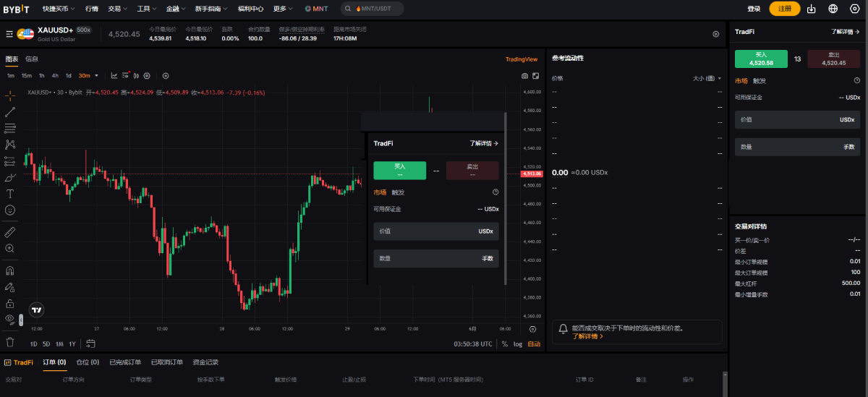The width and height of the screenshot is (868, 397).
Task: Click trash icon to remove drawings
Action: click(x=10, y=342)
